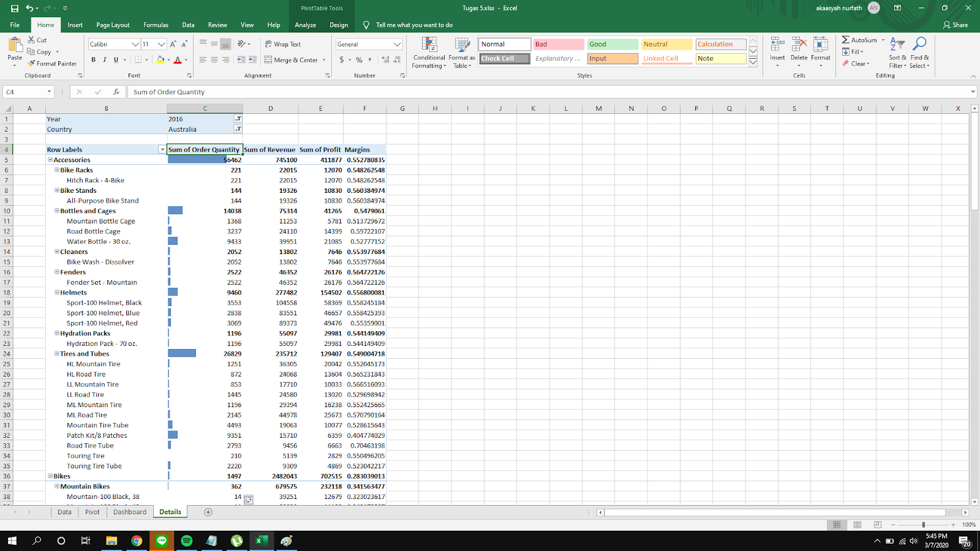Click the AutoSum icon

click(x=846, y=40)
